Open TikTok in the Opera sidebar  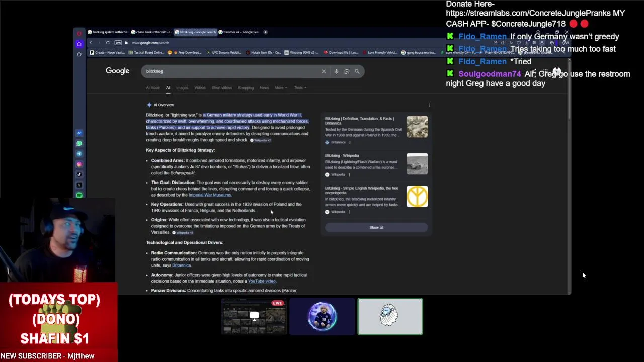(79, 174)
